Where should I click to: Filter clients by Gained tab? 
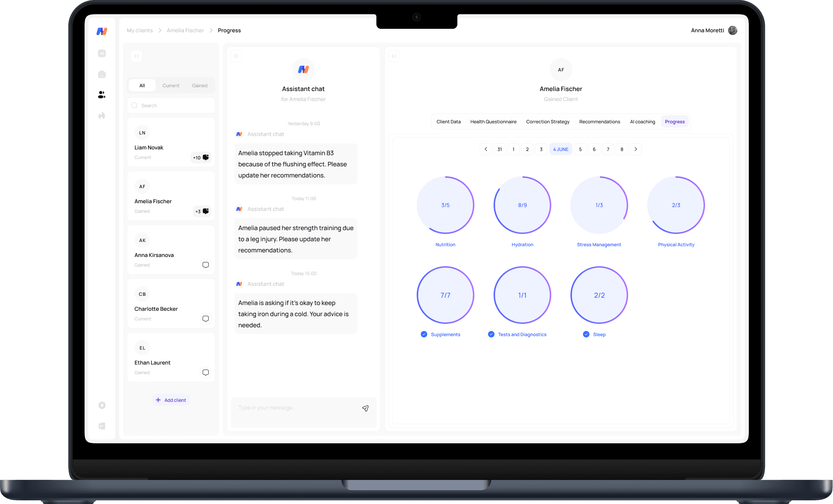click(200, 86)
